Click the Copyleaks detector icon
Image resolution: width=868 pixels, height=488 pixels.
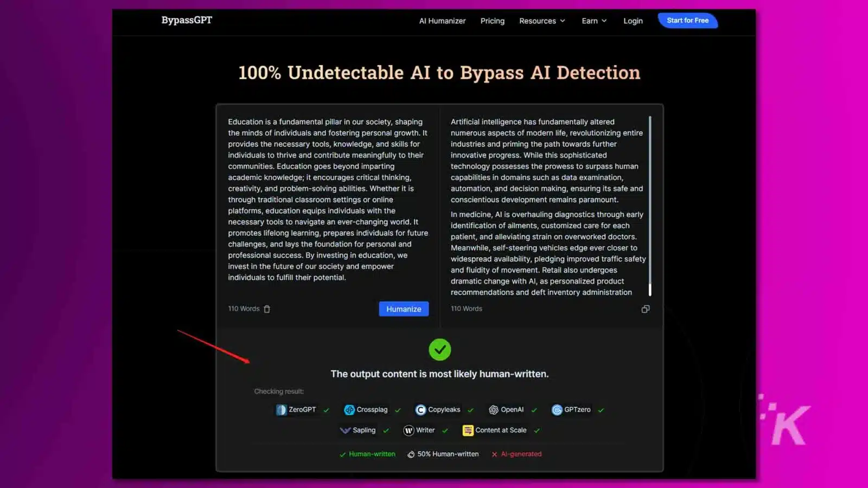(x=420, y=410)
